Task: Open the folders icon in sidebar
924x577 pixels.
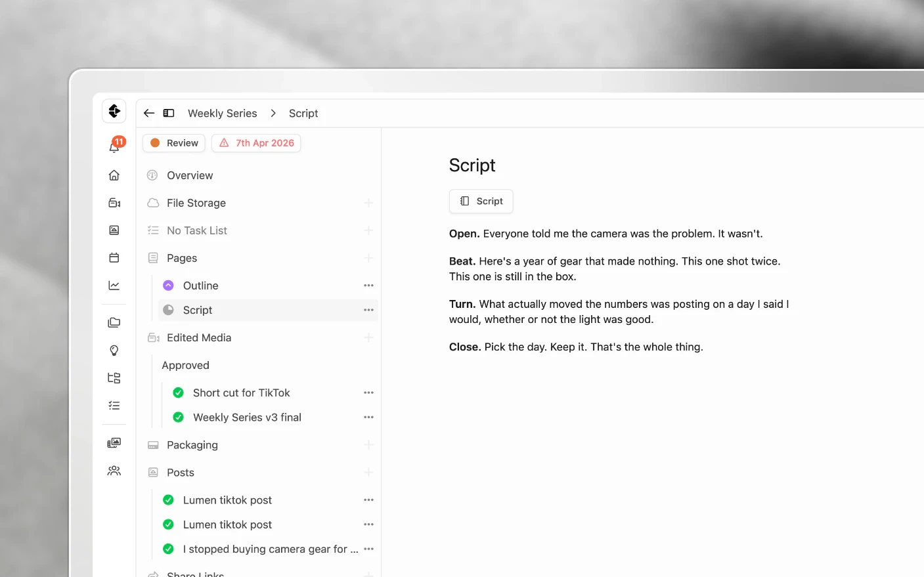Action: tap(114, 323)
